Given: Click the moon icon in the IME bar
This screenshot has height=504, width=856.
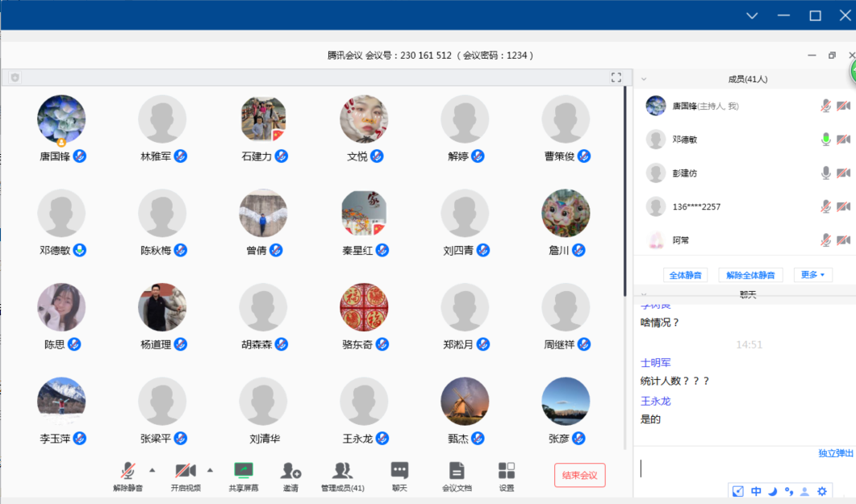Looking at the screenshot, I should (x=772, y=491).
